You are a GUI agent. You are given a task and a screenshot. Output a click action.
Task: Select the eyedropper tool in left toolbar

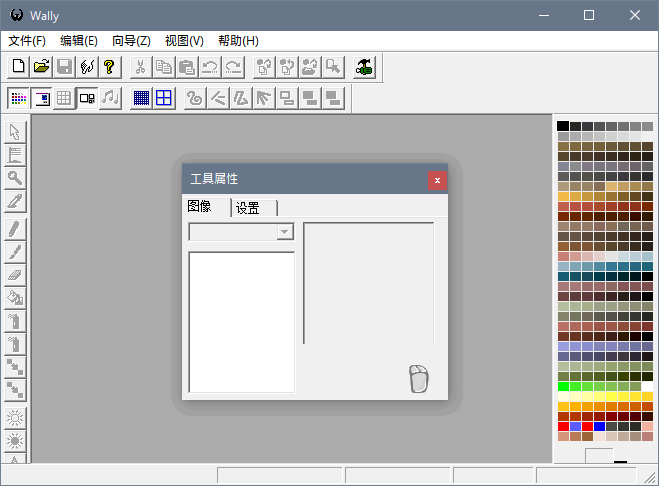pos(15,201)
